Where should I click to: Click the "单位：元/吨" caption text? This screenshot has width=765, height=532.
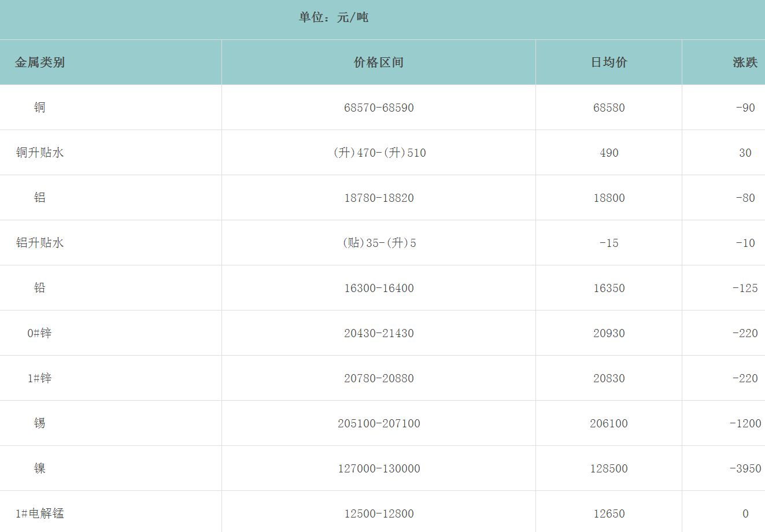tap(334, 17)
